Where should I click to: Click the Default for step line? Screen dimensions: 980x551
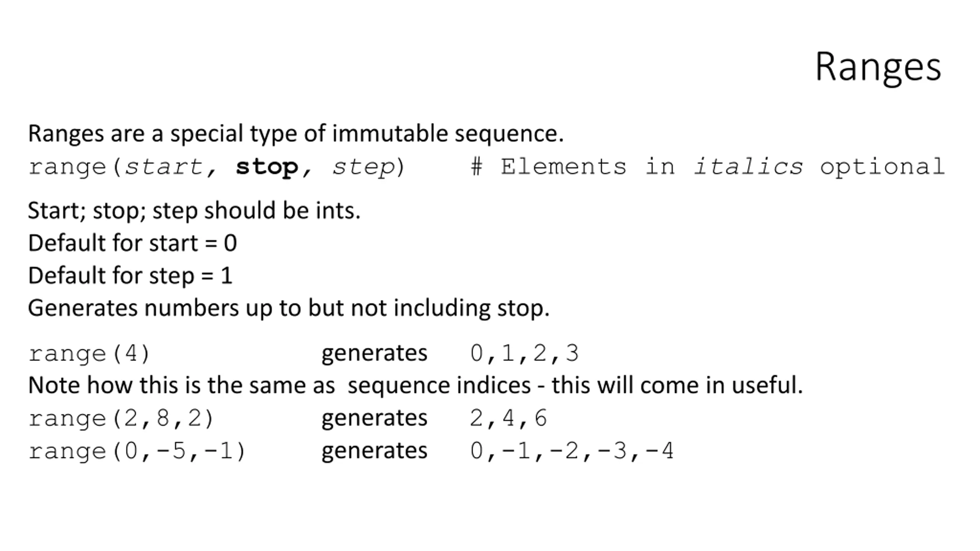[x=130, y=276]
